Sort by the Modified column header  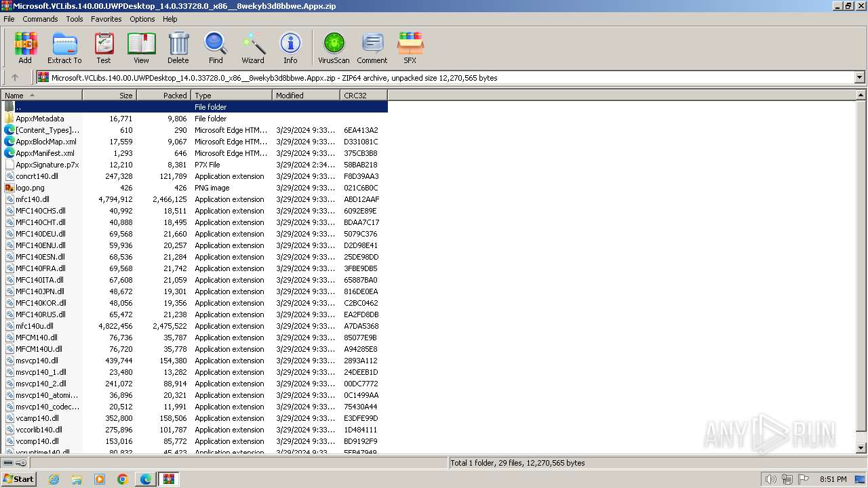coord(307,96)
